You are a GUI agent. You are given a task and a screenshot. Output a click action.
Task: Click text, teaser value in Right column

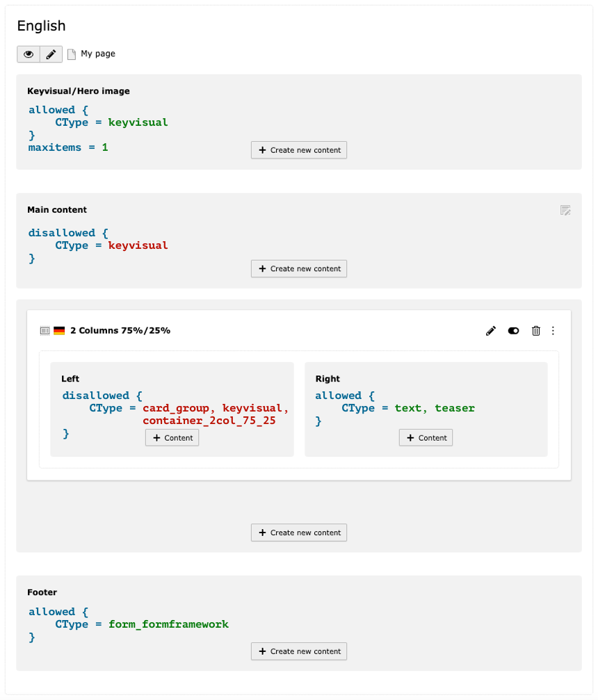[x=435, y=408]
